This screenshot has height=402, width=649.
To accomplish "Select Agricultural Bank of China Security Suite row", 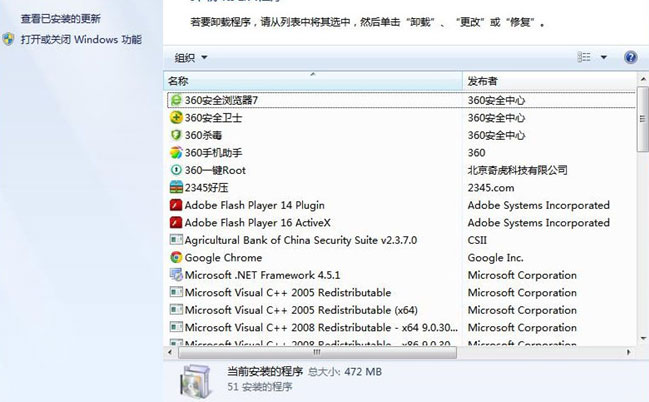I will pos(300,240).
